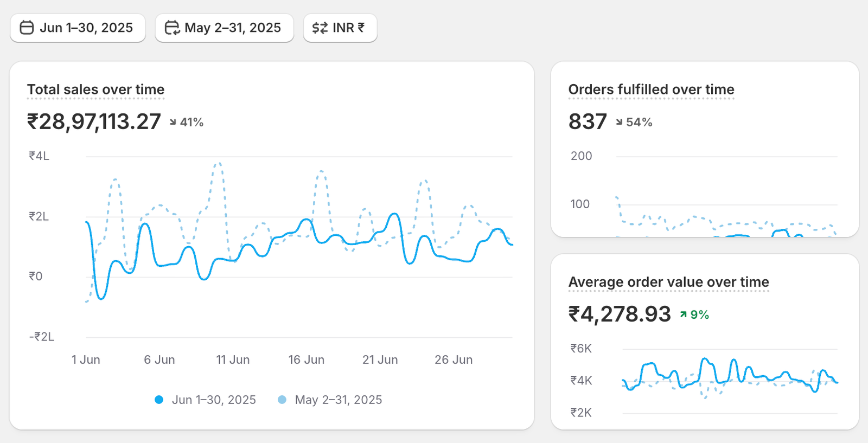This screenshot has width=868, height=443.
Task: Click the down arrow next to 54%
Action: pos(619,123)
